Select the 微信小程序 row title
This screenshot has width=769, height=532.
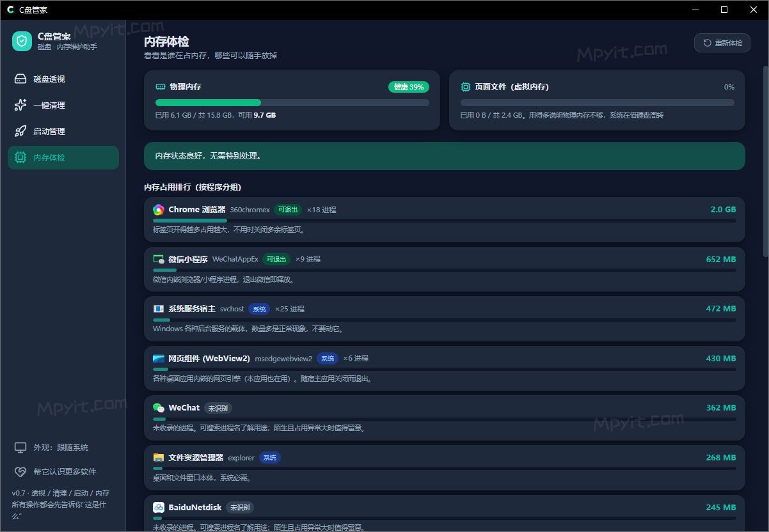(x=188, y=259)
